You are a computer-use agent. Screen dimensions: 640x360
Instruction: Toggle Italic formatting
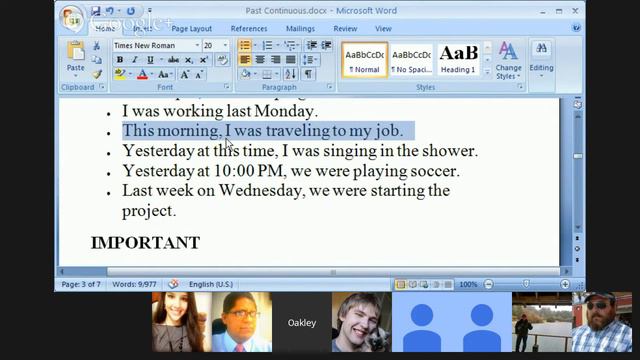point(135,60)
